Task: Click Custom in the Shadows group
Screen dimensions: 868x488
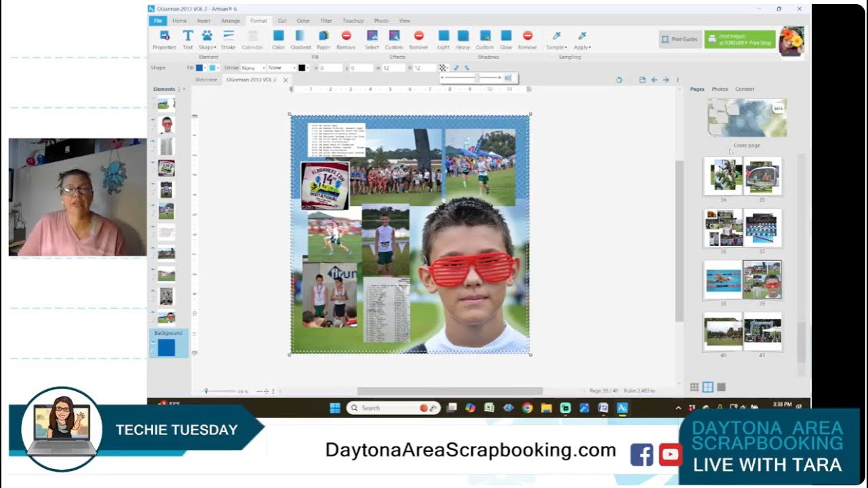Action: [x=485, y=39]
